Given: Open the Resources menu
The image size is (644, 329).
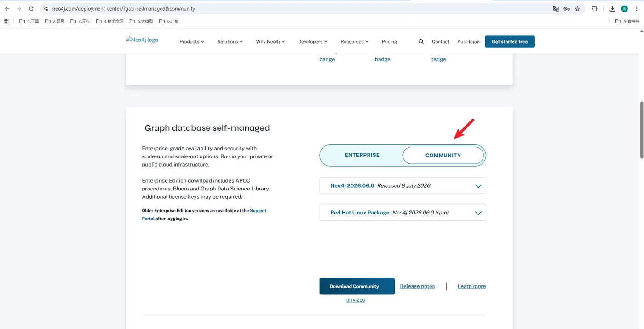Looking at the screenshot, I should coord(355,41).
